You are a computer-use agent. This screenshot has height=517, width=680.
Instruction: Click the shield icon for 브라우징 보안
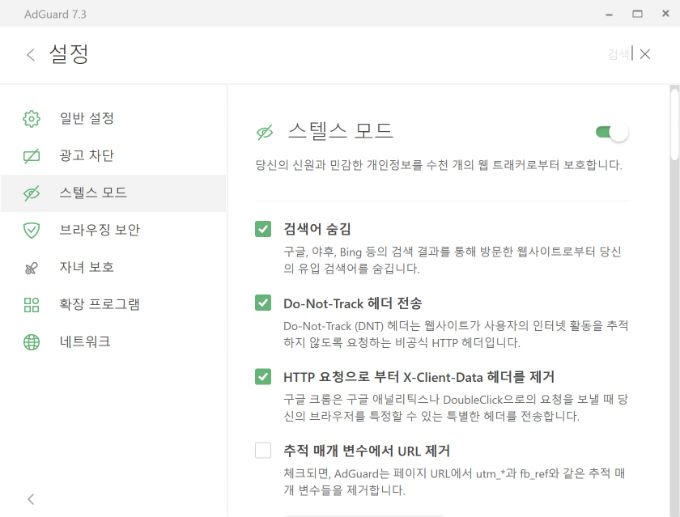click(32, 230)
